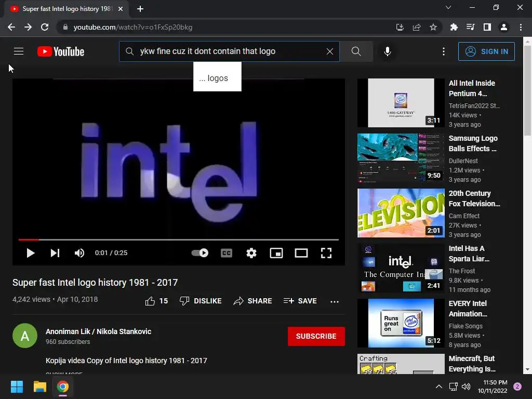This screenshot has height=399, width=532.
Task: Close the 'Super fast Intel logo history' tab
Action: tap(121, 9)
